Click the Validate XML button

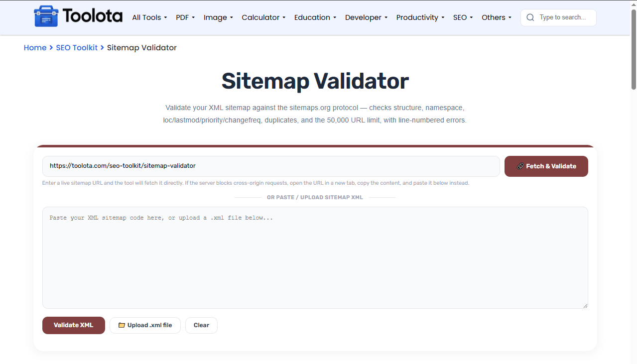pyautogui.click(x=74, y=325)
